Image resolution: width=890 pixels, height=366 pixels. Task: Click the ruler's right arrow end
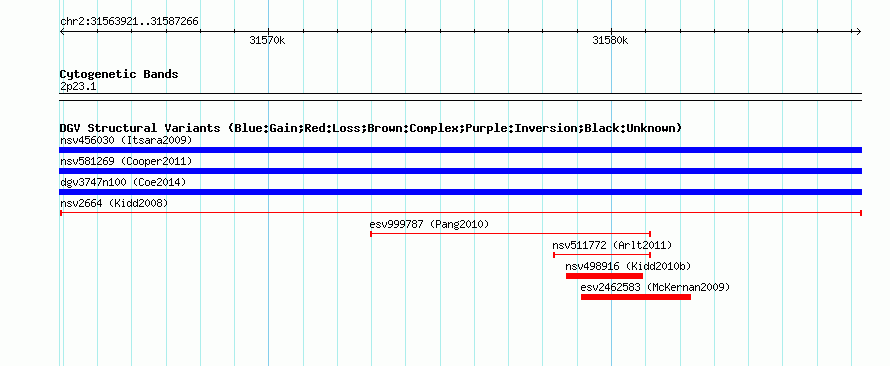(x=859, y=32)
